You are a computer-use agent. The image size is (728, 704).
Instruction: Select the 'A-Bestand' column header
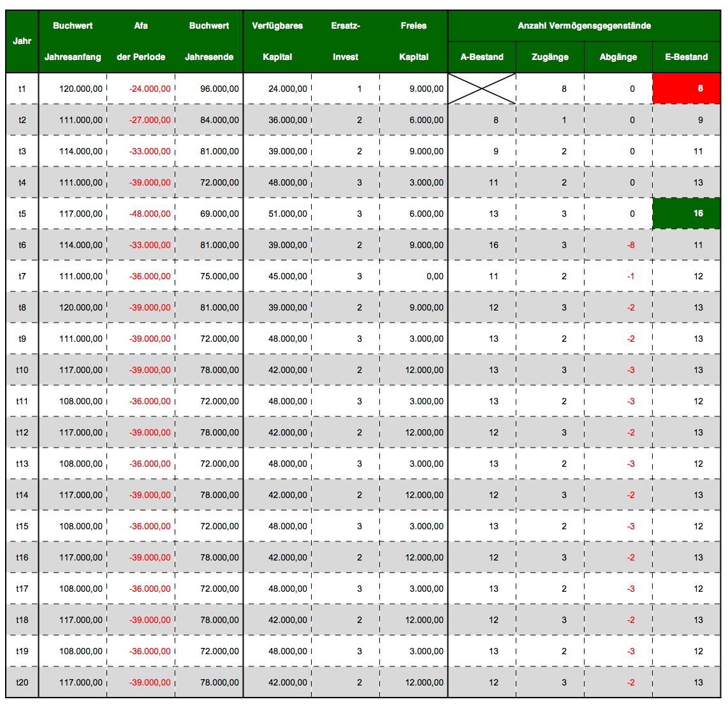click(x=482, y=57)
